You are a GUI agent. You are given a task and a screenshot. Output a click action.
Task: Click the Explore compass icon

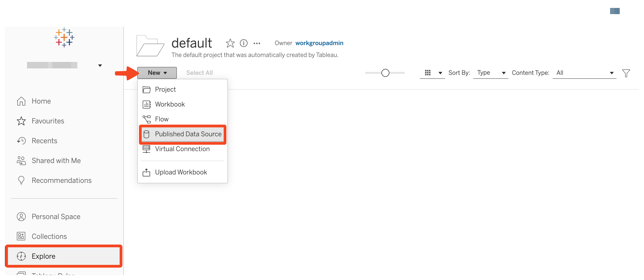[21, 256]
